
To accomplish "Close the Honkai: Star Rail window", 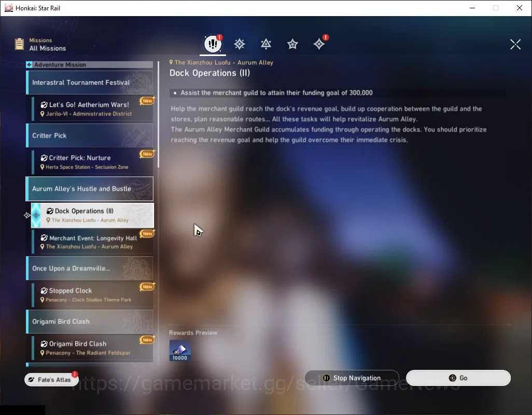I will [x=519, y=8].
